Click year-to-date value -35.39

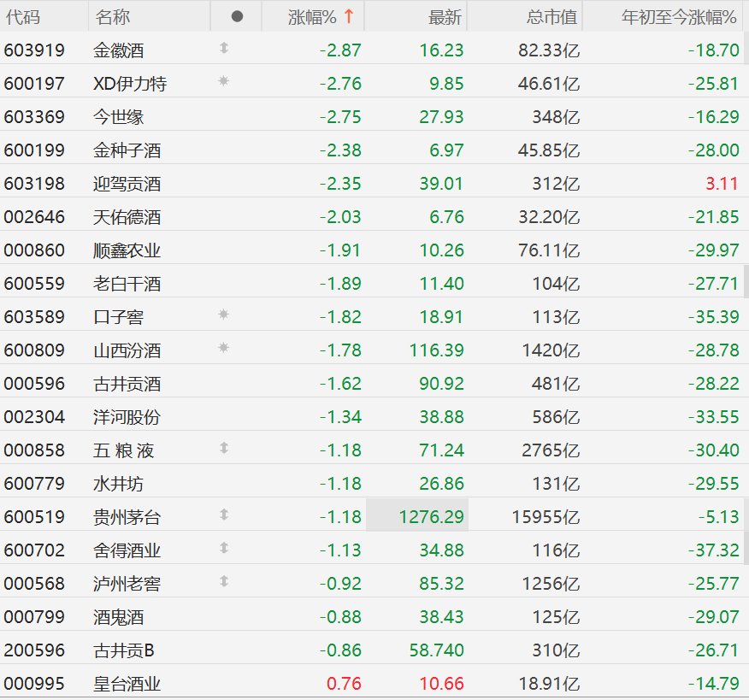coord(714,317)
